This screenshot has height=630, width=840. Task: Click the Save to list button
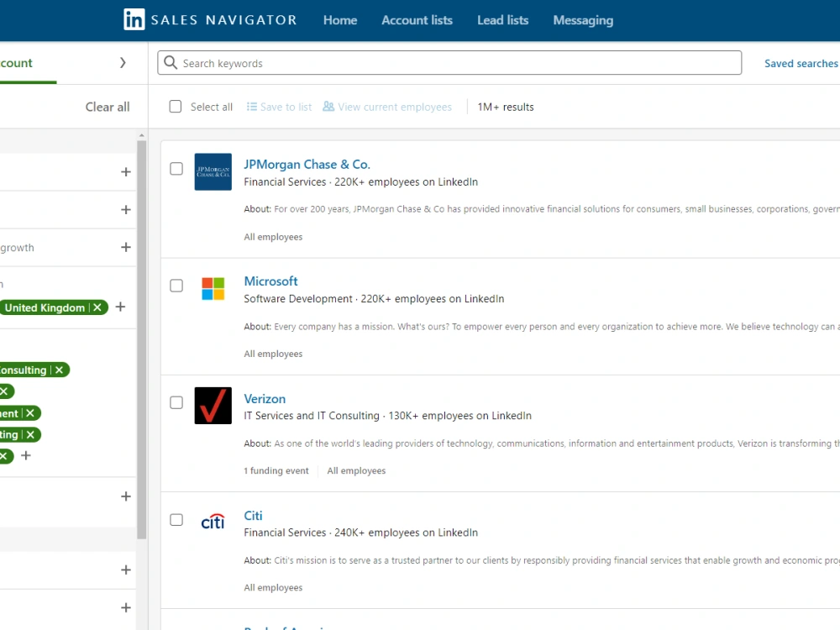[x=279, y=107]
